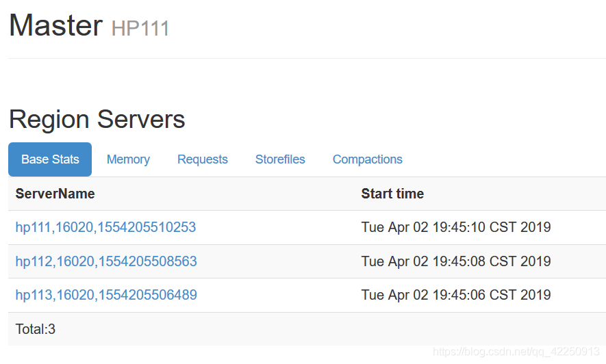The width and height of the screenshot is (606, 364).
Task: Open region server hp112,16020,1554205508563
Action: click(106, 261)
